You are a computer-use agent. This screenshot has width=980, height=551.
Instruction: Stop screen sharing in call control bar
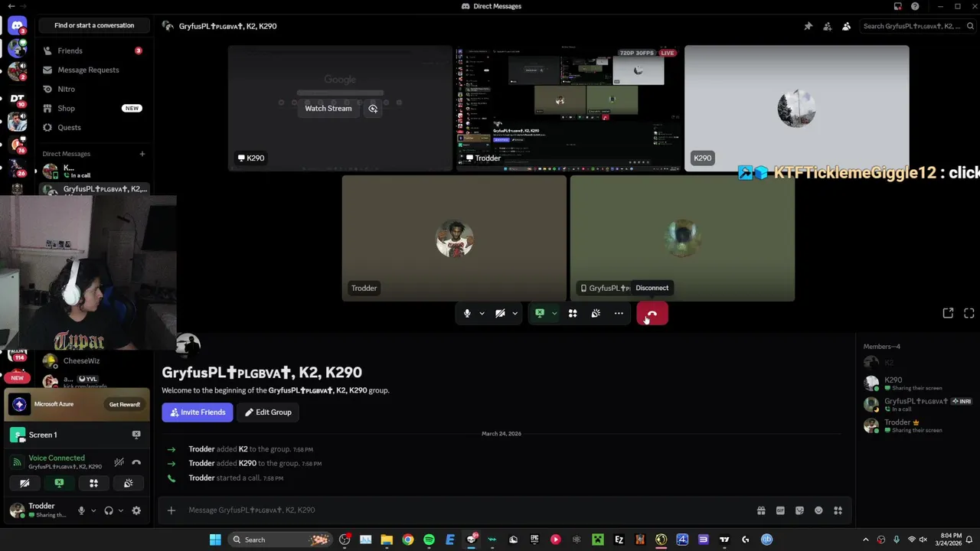(x=540, y=313)
